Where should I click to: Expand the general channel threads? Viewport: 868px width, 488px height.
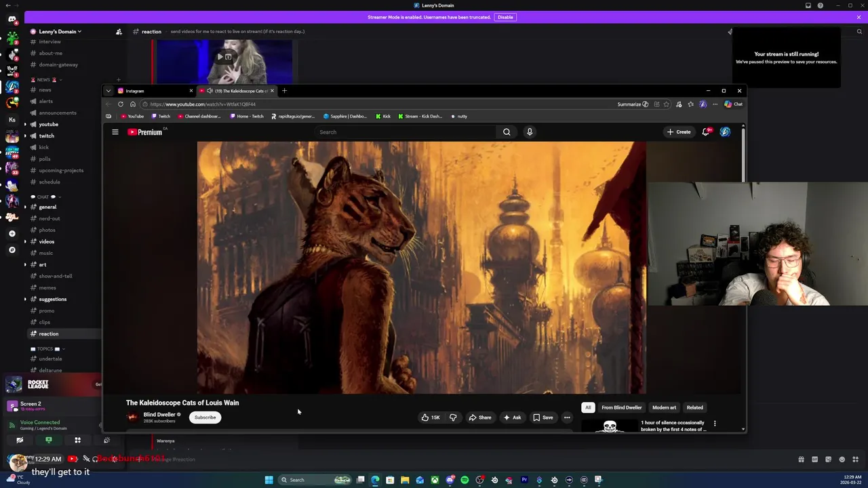[x=25, y=207]
